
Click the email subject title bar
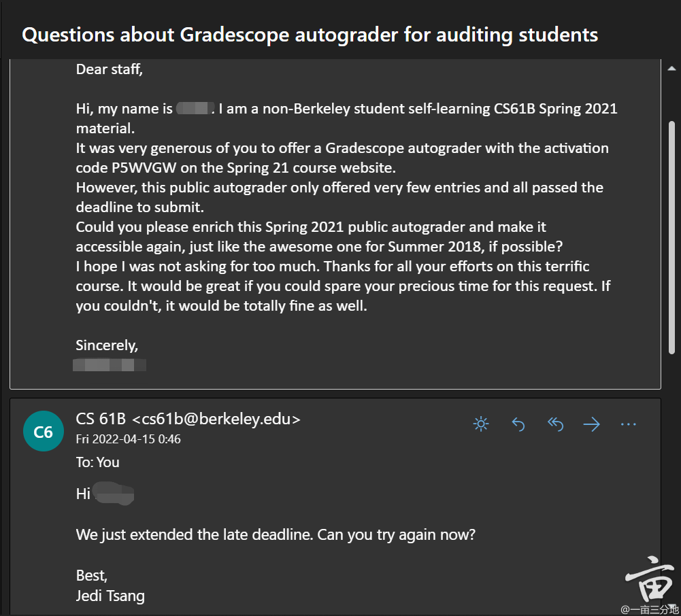pyautogui.click(x=310, y=35)
